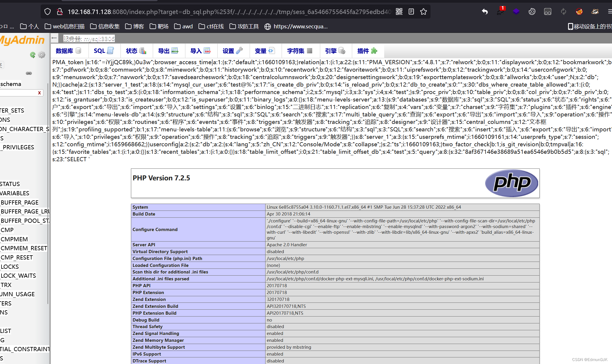Open the 变量 (Variables) tab
The height and width of the screenshot is (364, 612).
[265, 51]
